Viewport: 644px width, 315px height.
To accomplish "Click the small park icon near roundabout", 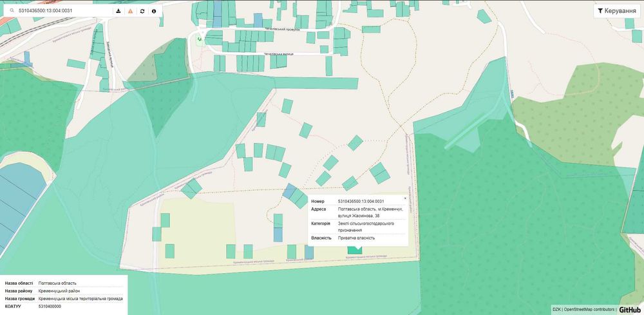I will point(200,39).
